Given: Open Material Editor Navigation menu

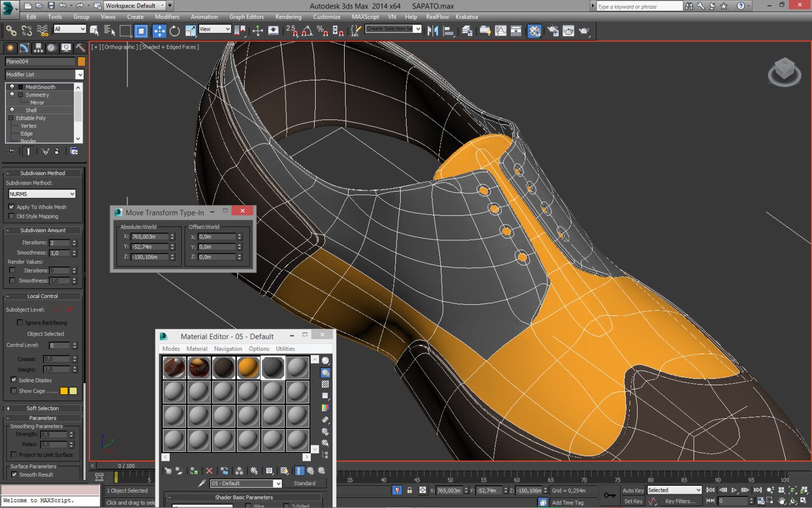Looking at the screenshot, I should click(x=228, y=349).
